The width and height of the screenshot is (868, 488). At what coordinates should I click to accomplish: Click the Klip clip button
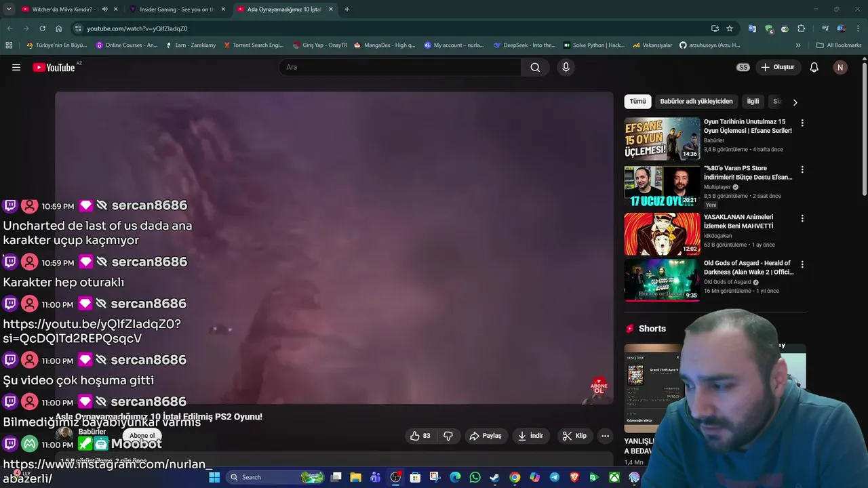[574, 436]
